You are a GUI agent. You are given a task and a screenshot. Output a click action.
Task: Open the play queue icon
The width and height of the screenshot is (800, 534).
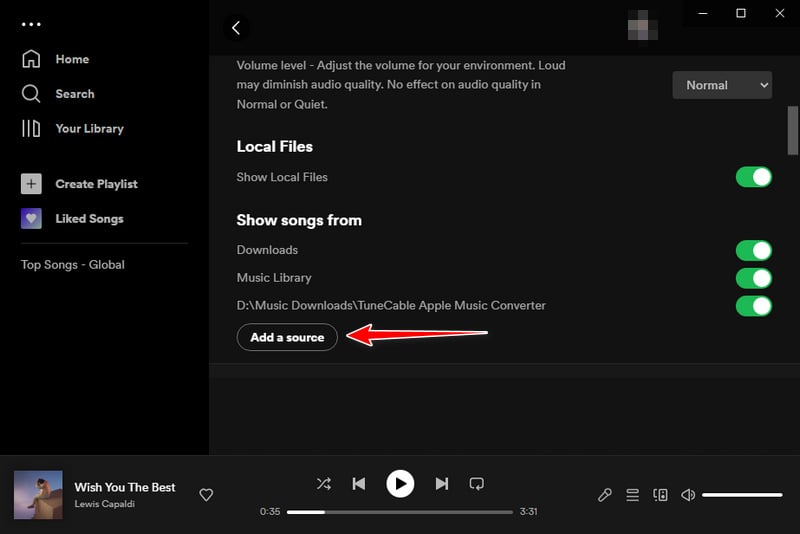[632, 495]
